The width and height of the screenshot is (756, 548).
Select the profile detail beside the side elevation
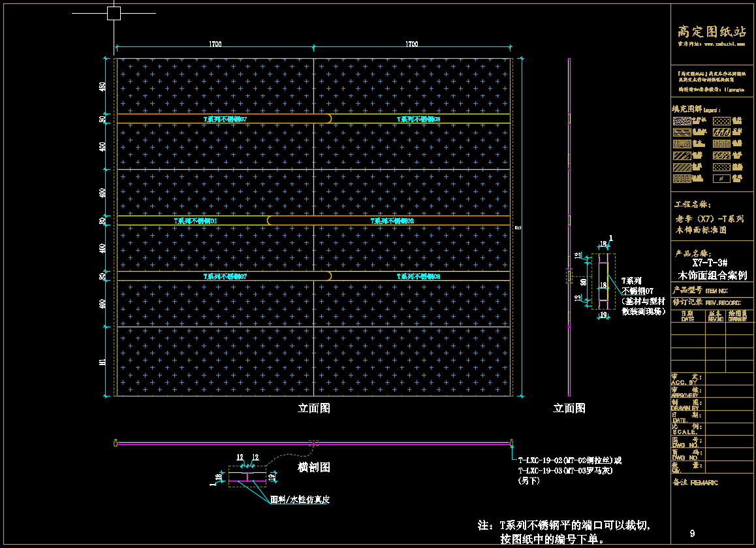[603, 281]
